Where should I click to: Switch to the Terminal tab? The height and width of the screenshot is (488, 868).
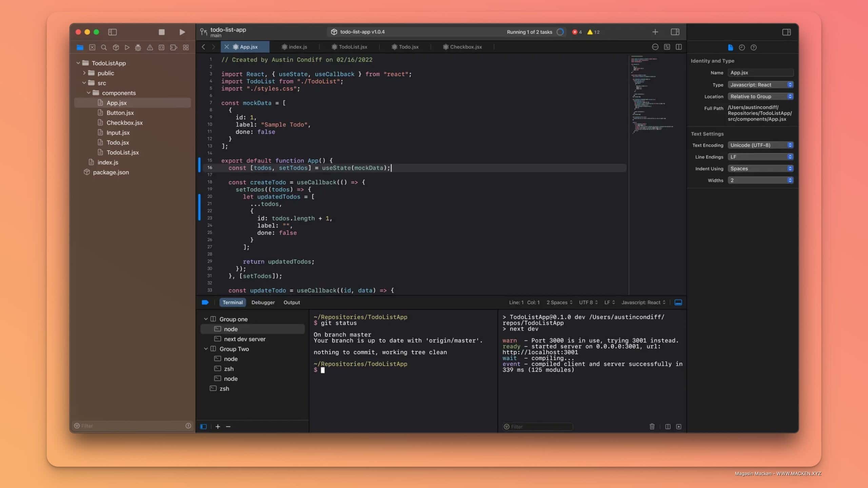(x=233, y=302)
